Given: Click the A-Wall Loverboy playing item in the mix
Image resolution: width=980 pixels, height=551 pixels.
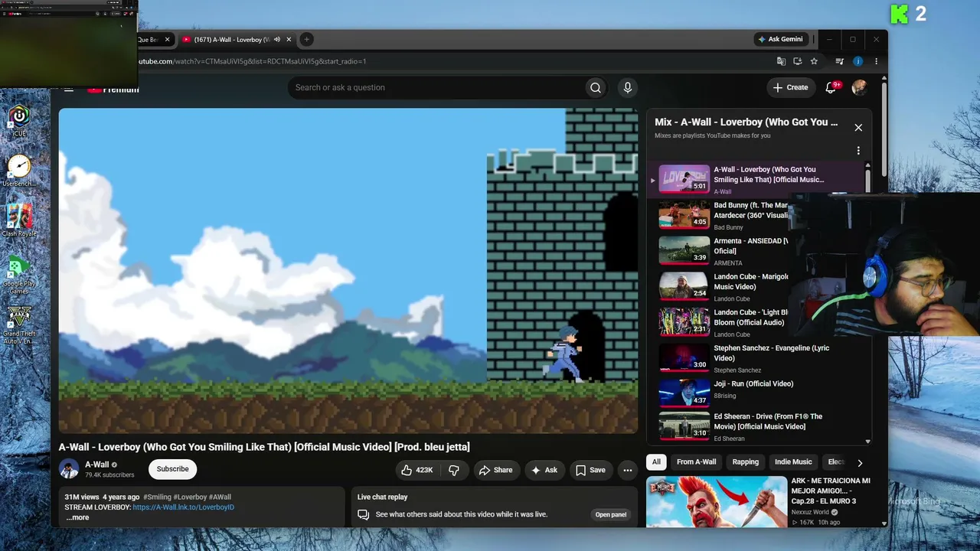Looking at the screenshot, I should click(756, 180).
